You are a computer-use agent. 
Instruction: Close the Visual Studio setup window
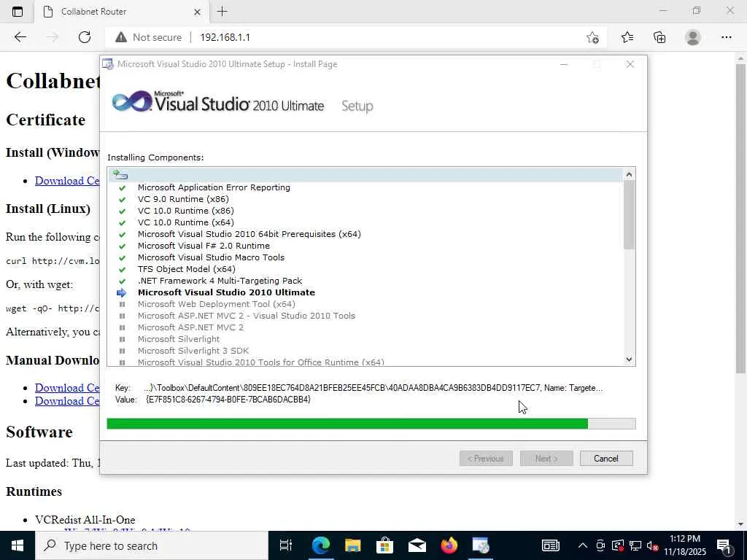pyautogui.click(x=630, y=64)
